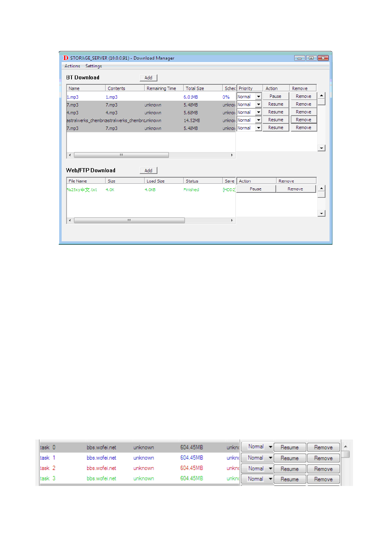
Task: Resume task 2 in lower list
Action: click(290, 469)
